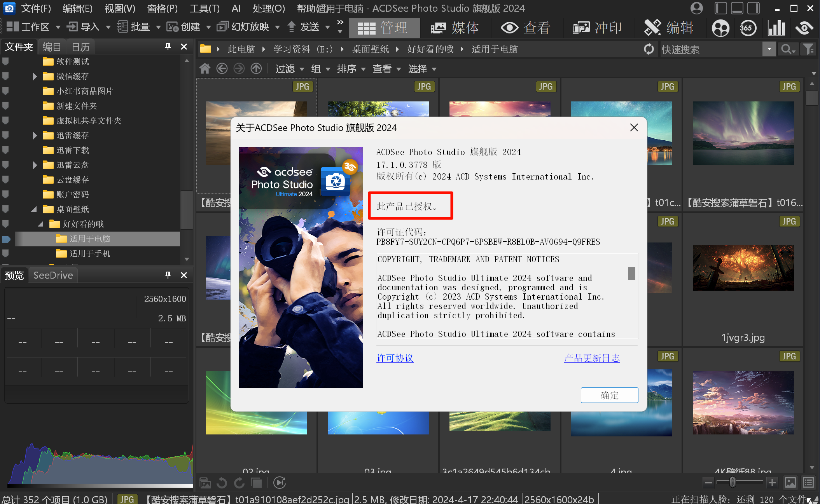Expand the 排序 dropdown
The width and height of the screenshot is (820, 504).
(363, 68)
